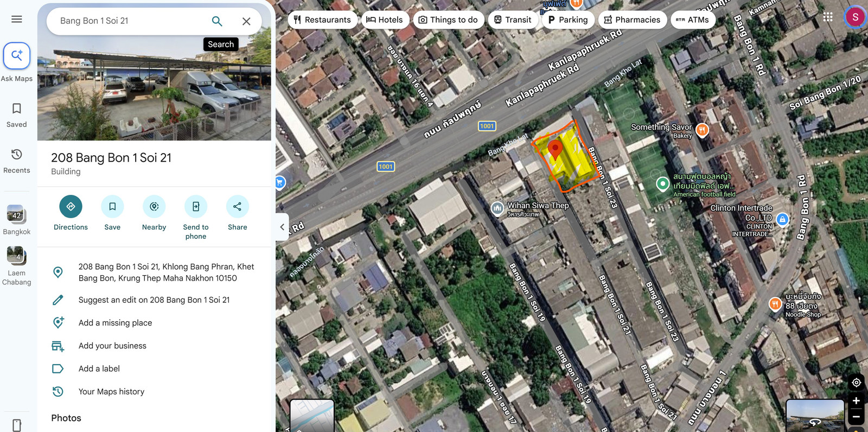
Task: Click the magnifier search icon
Action: point(217,21)
